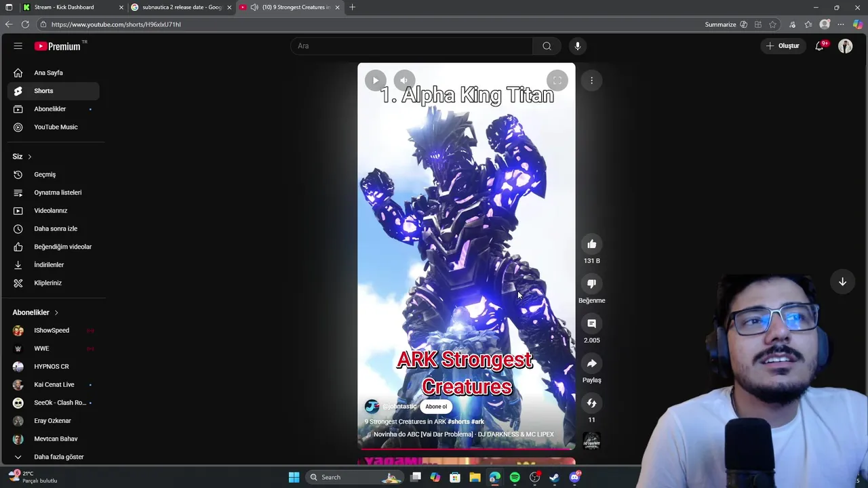868x488 pixels.
Task: Like the Short showing 131 B
Action: click(592, 244)
